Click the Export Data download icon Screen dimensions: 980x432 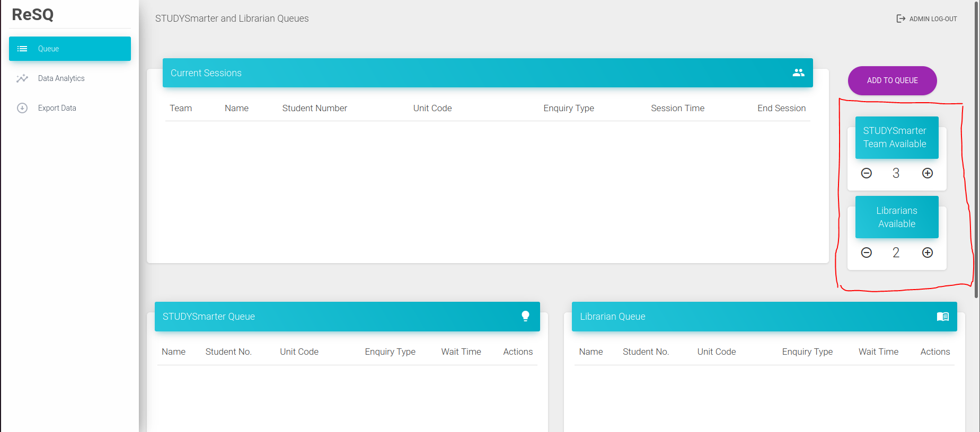pos(22,108)
